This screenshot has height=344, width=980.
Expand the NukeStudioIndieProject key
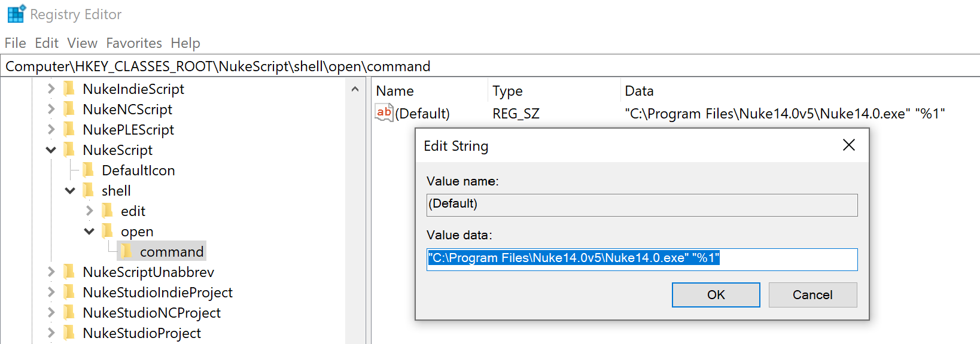[x=51, y=292]
